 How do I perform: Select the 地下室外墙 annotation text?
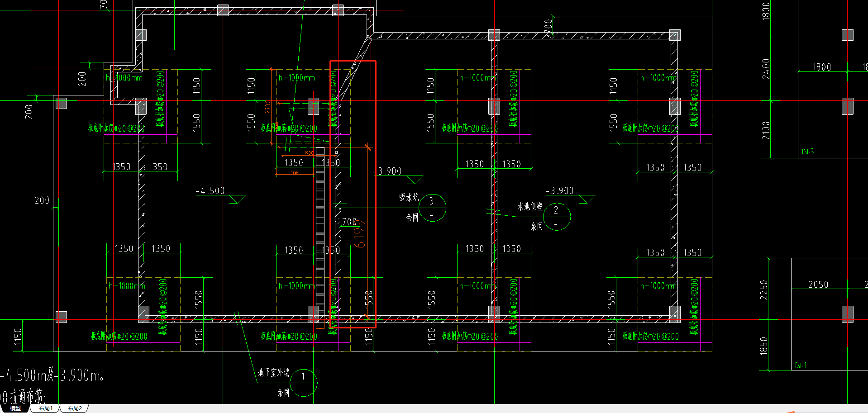273,372
